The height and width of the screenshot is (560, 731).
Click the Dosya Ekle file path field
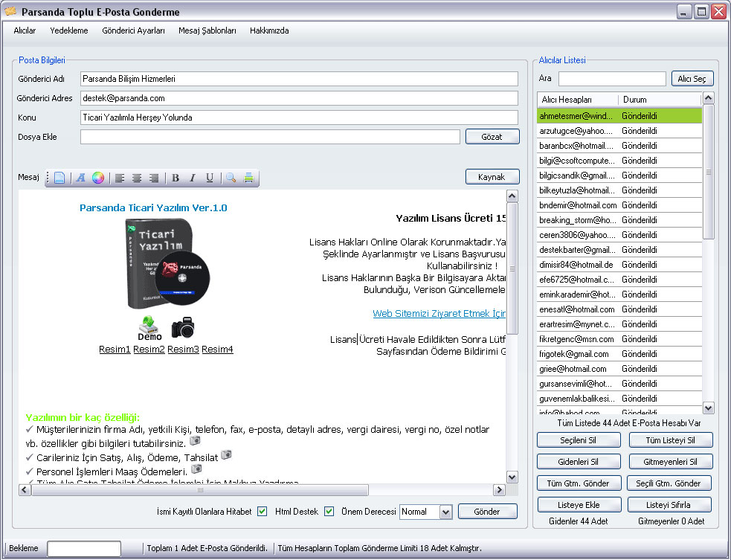(x=270, y=137)
